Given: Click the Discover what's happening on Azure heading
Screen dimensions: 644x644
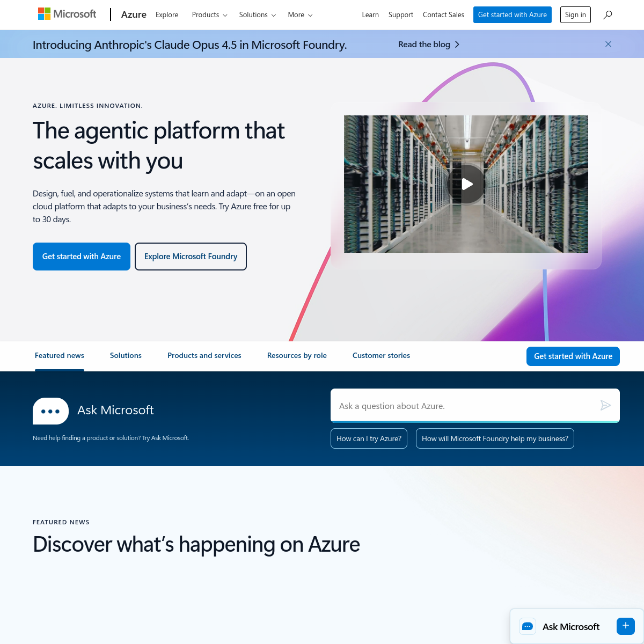Looking at the screenshot, I should [x=196, y=544].
